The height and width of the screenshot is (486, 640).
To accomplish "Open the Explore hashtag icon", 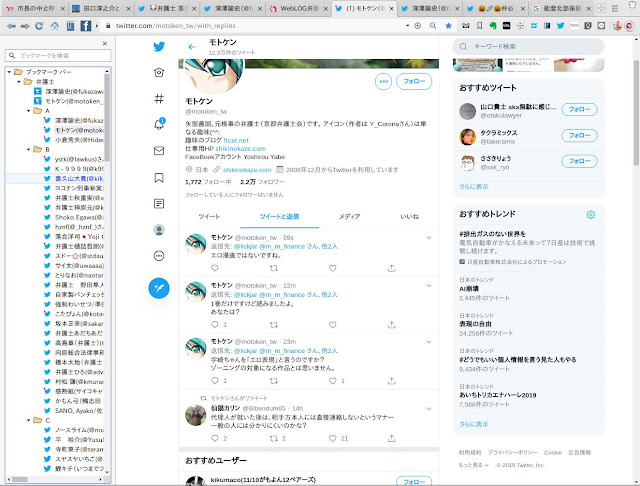I will (159, 98).
